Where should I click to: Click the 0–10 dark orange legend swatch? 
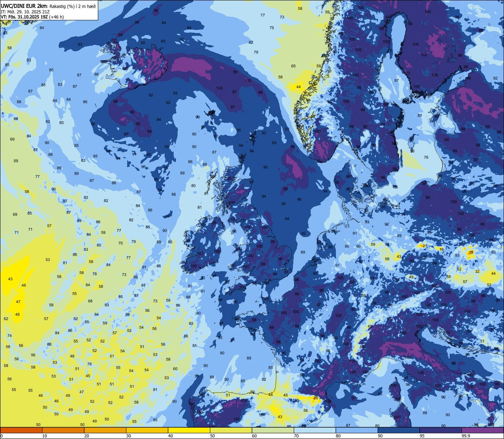[x=21, y=430]
